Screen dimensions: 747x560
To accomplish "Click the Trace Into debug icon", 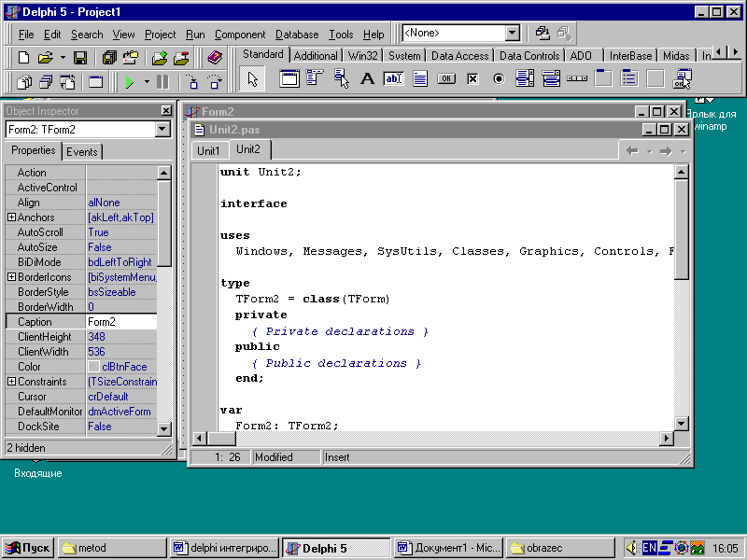I will pyautogui.click(x=192, y=82).
